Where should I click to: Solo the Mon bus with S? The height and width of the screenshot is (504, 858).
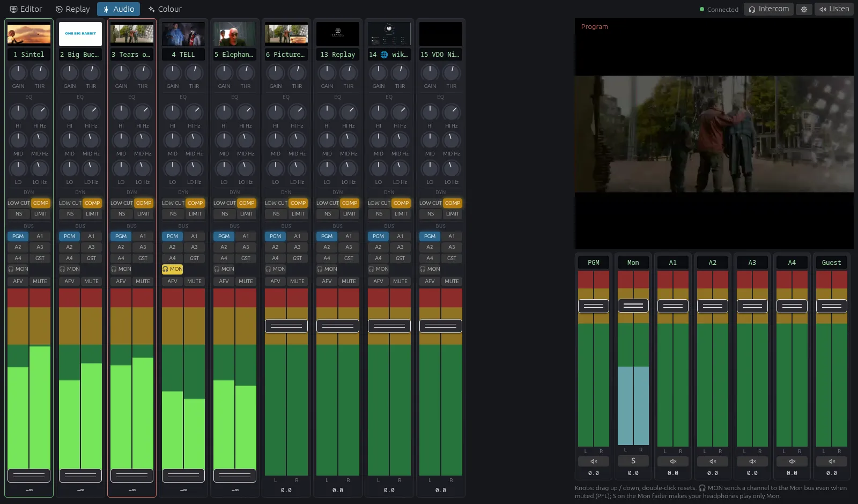tap(633, 461)
